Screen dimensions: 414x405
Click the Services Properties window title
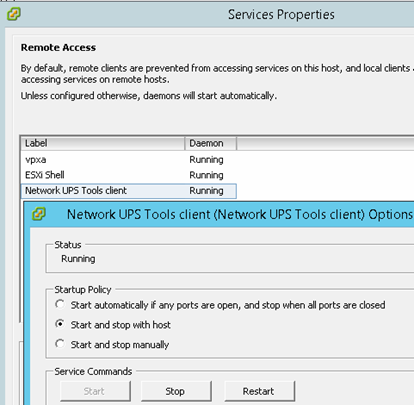coord(281,15)
